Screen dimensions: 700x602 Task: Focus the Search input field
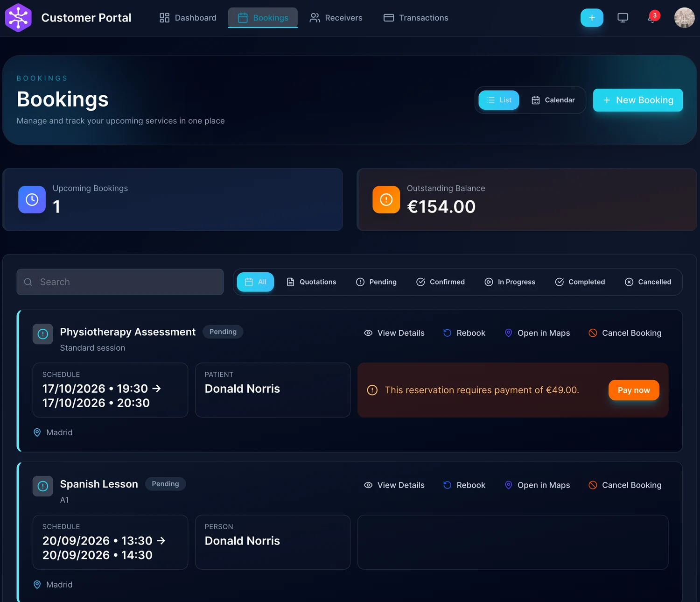(x=120, y=282)
